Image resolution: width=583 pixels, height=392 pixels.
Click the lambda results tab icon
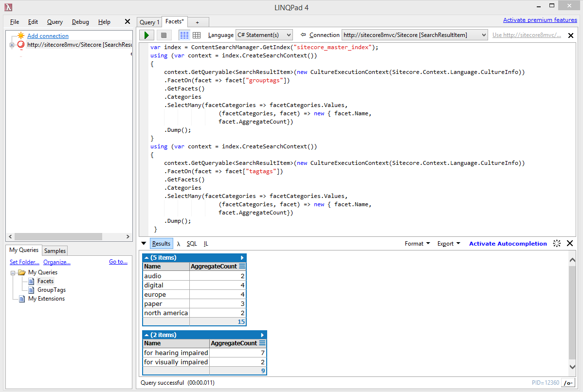(179, 244)
